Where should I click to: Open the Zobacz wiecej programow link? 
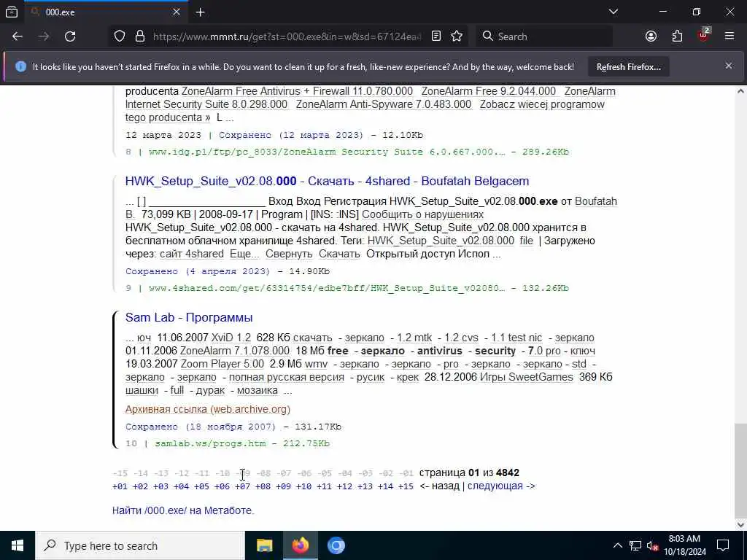coord(542,104)
